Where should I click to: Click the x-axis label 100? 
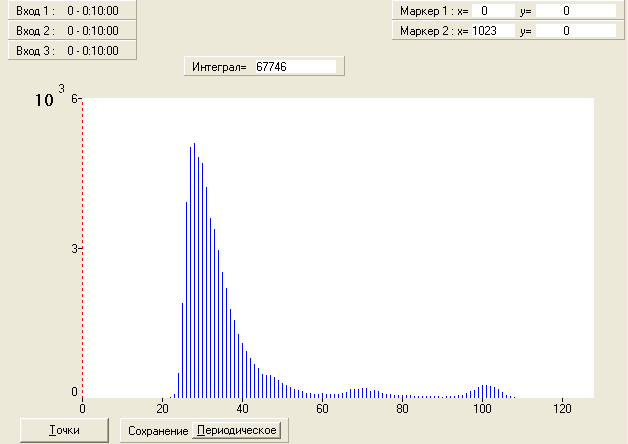click(x=482, y=409)
